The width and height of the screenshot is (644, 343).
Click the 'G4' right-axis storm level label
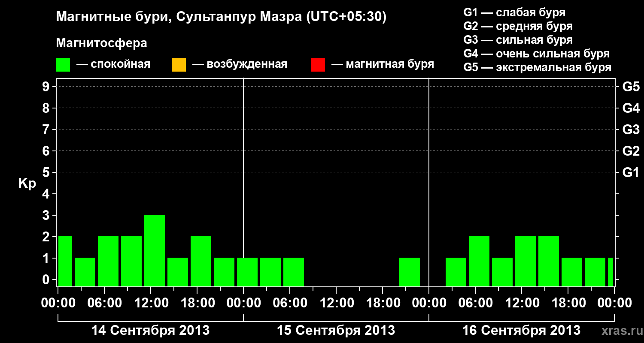coord(631,108)
